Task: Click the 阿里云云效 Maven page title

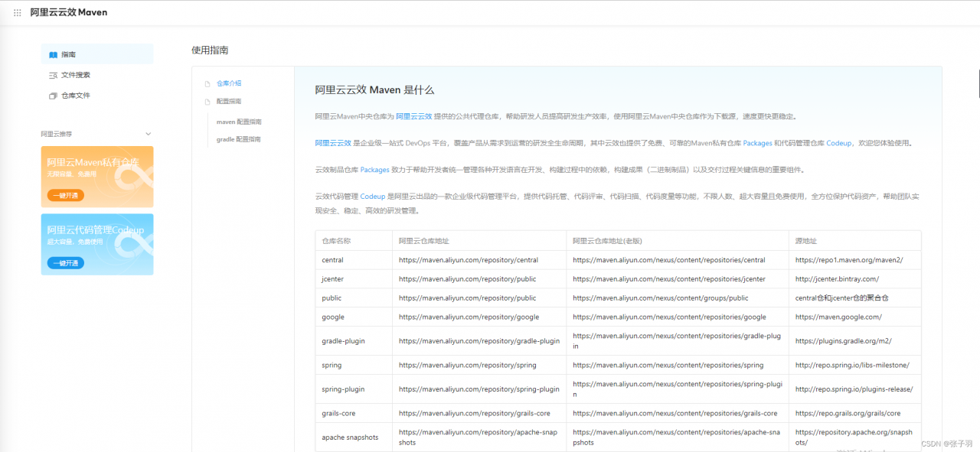Action: click(x=69, y=13)
